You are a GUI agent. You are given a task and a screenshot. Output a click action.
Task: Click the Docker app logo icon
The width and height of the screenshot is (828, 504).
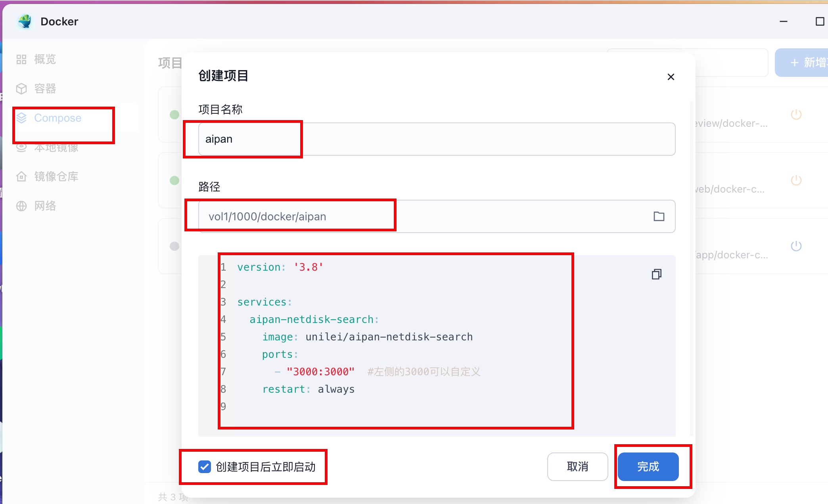coord(25,21)
